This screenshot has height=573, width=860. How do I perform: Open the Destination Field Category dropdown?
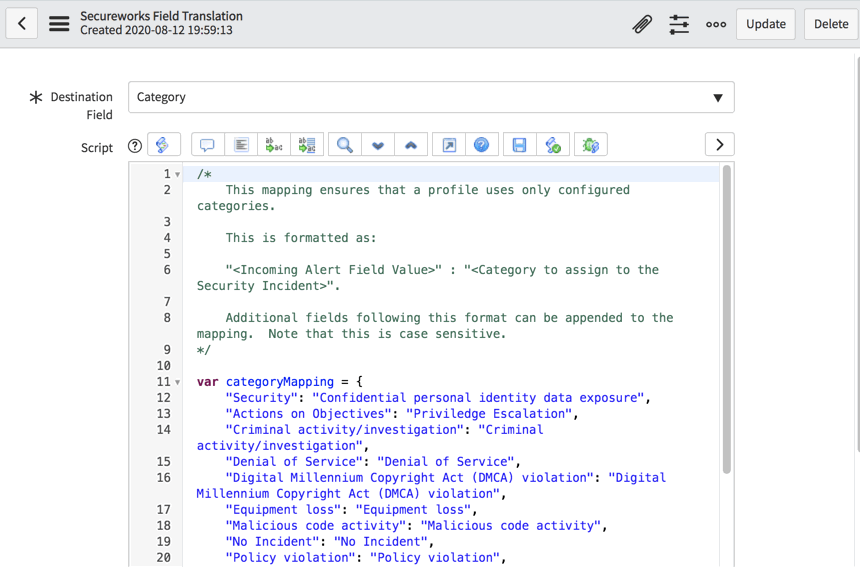pos(431,97)
